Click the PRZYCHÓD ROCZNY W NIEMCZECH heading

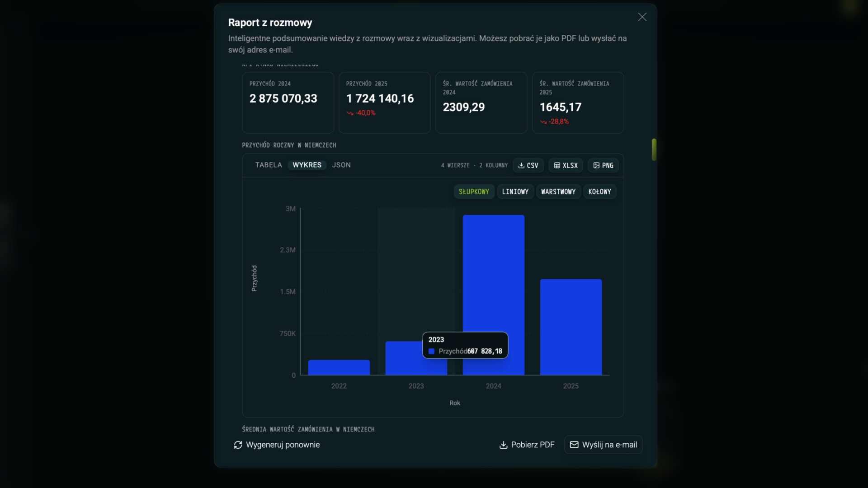point(289,145)
